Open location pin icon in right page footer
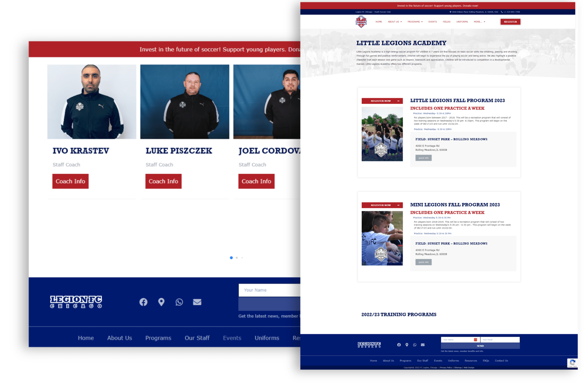 407,345
